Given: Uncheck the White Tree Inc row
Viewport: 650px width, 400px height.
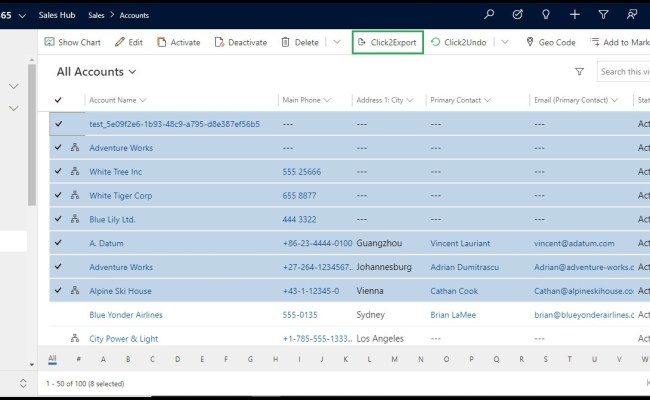Looking at the screenshot, I should point(58,171).
